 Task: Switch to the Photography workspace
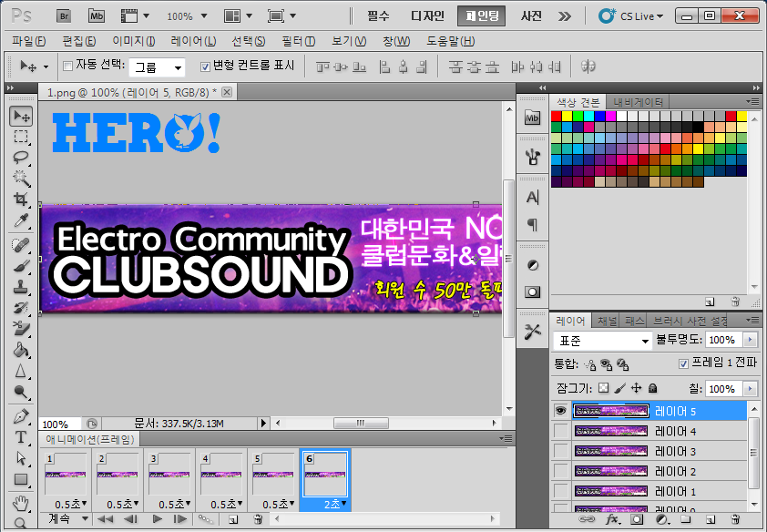click(531, 16)
